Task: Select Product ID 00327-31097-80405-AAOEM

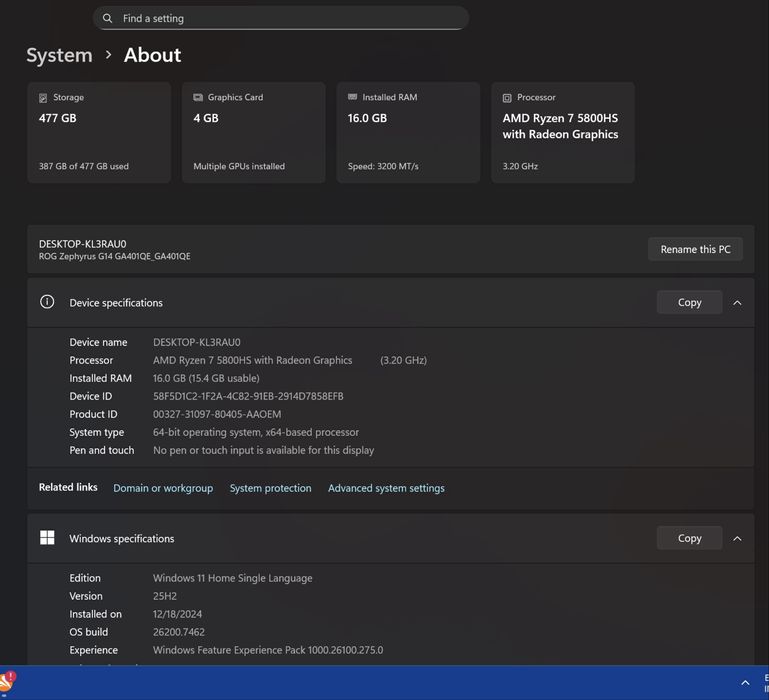Action: coord(217,414)
